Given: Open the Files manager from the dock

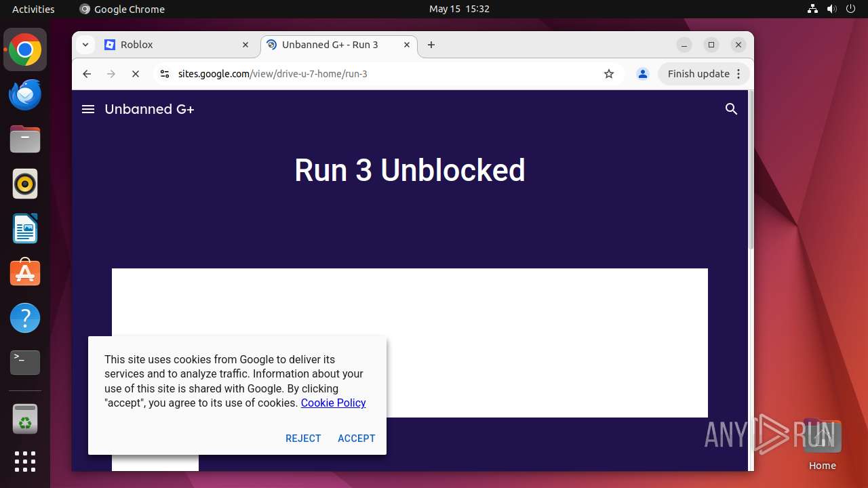Looking at the screenshot, I should coord(25,140).
